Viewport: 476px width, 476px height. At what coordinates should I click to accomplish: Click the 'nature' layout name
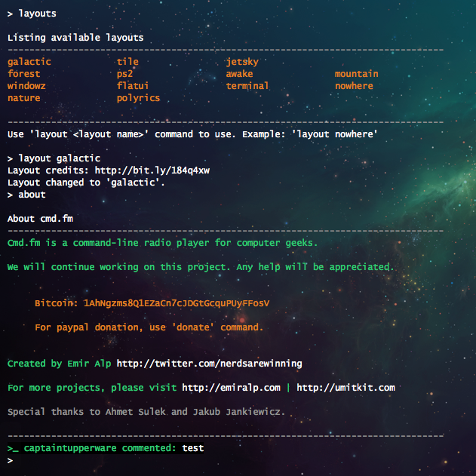pos(23,98)
